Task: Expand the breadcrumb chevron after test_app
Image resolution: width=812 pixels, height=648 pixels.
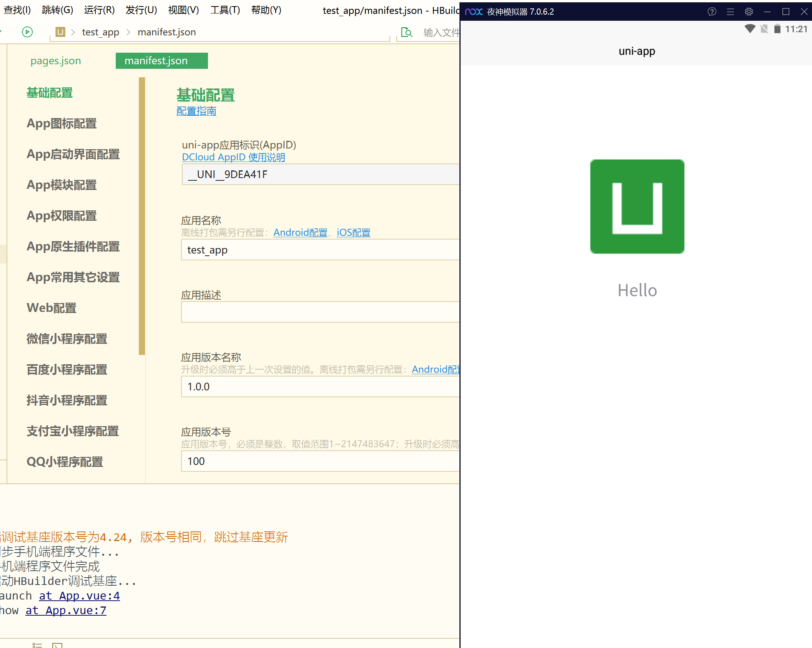Action: tap(128, 32)
